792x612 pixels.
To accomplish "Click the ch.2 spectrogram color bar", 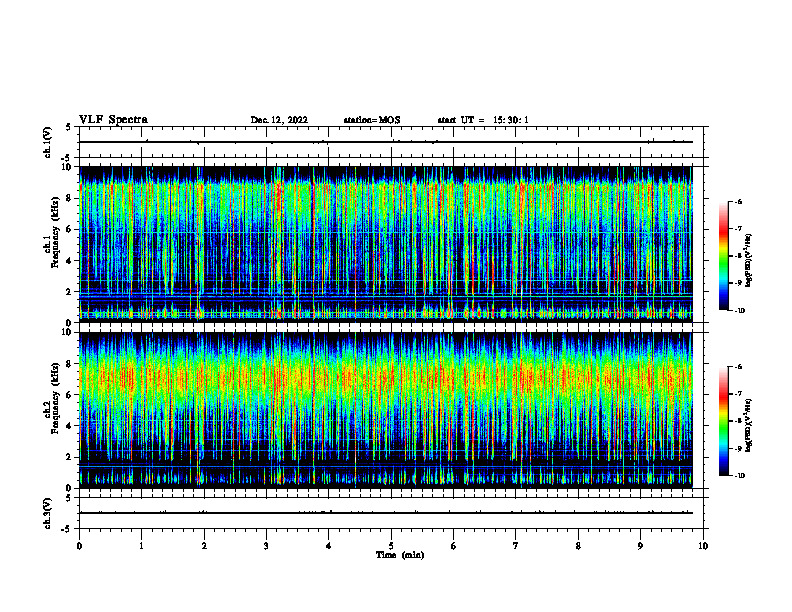I will coord(724,421).
